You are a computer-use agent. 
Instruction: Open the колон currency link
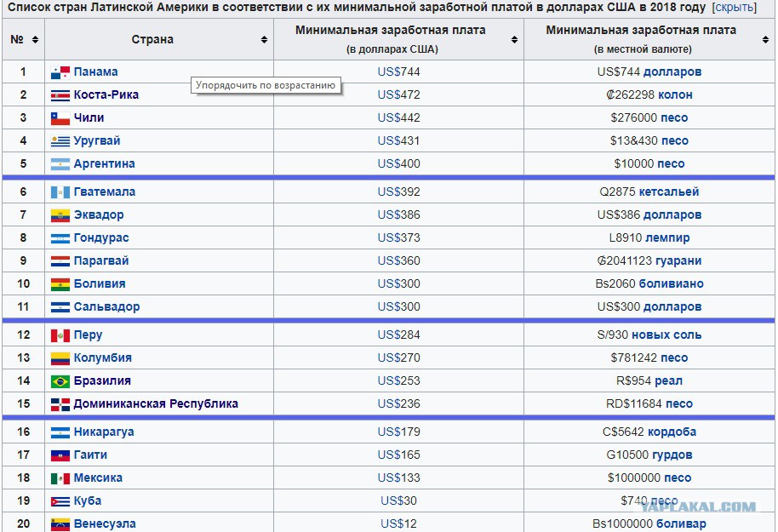tap(675, 94)
